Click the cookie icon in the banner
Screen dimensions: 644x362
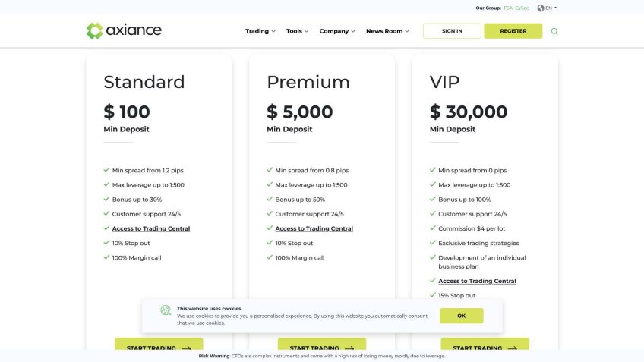(166, 310)
